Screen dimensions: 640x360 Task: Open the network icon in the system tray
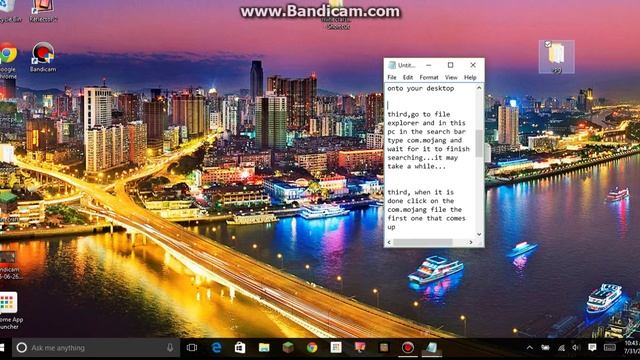tap(561, 348)
